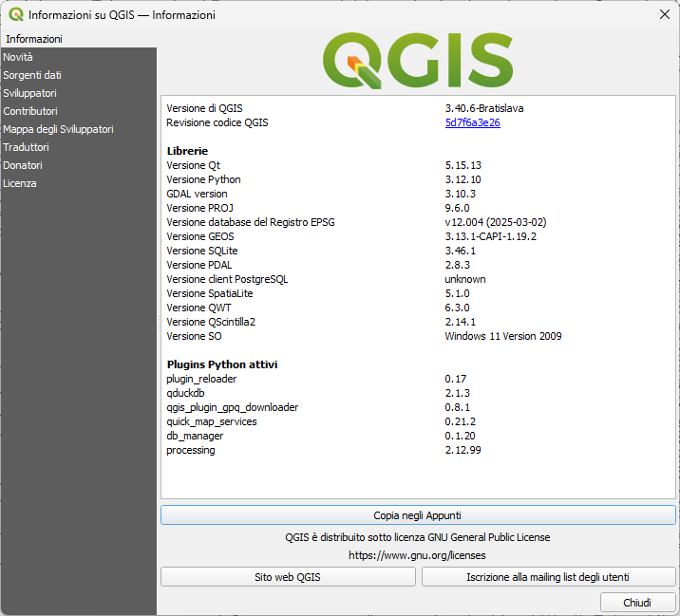The height and width of the screenshot is (616, 680).
Task: Close dialog with Chiudi button
Action: coord(637,603)
